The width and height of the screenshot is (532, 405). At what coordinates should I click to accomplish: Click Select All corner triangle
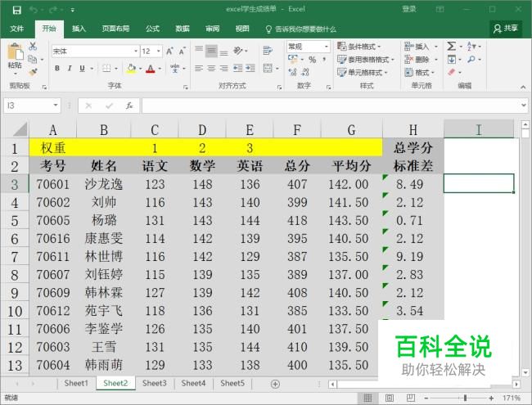(20, 129)
